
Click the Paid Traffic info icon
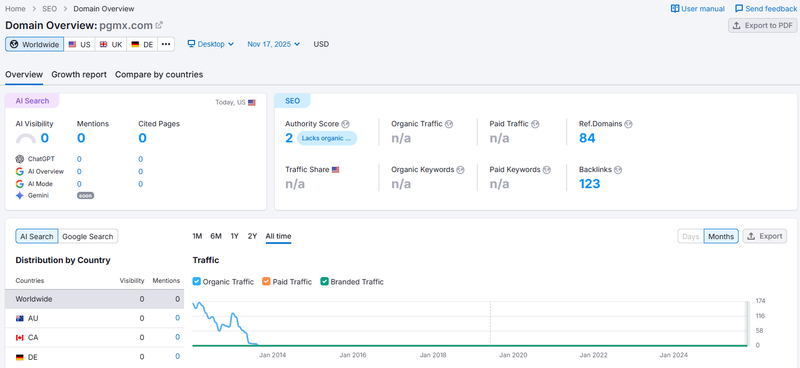[x=535, y=124]
